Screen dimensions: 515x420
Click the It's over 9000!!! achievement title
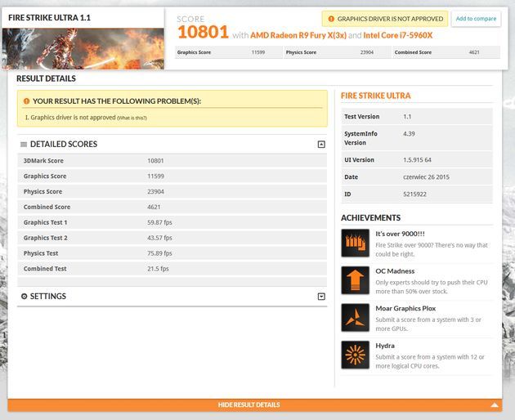(x=400, y=234)
